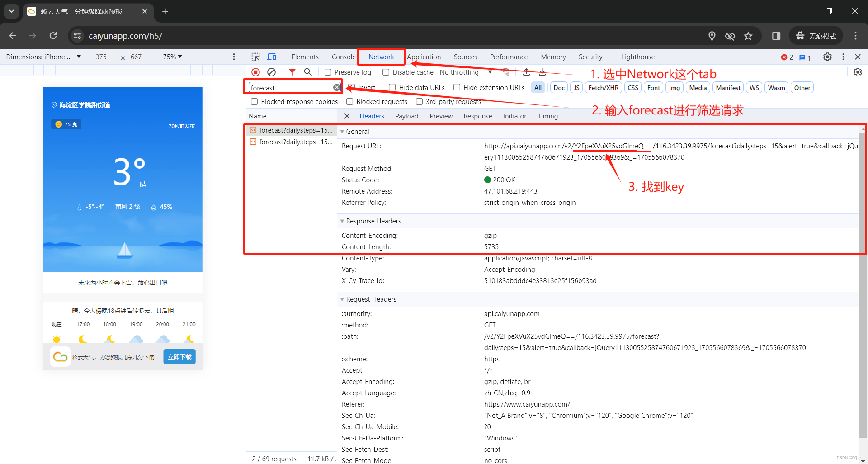Close the DevTools panel
868x464 pixels.
click(858, 57)
